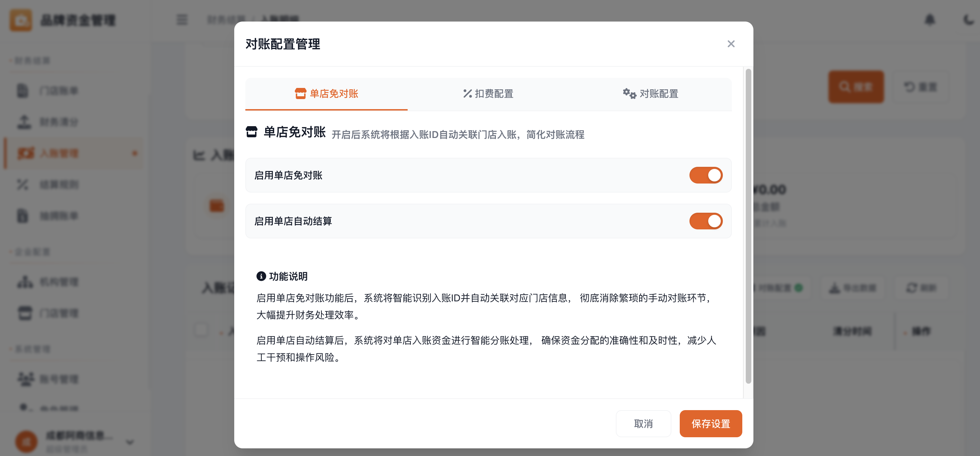This screenshot has width=980, height=456.
Task: Click the orange search button behind dialog
Action: [x=856, y=87]
